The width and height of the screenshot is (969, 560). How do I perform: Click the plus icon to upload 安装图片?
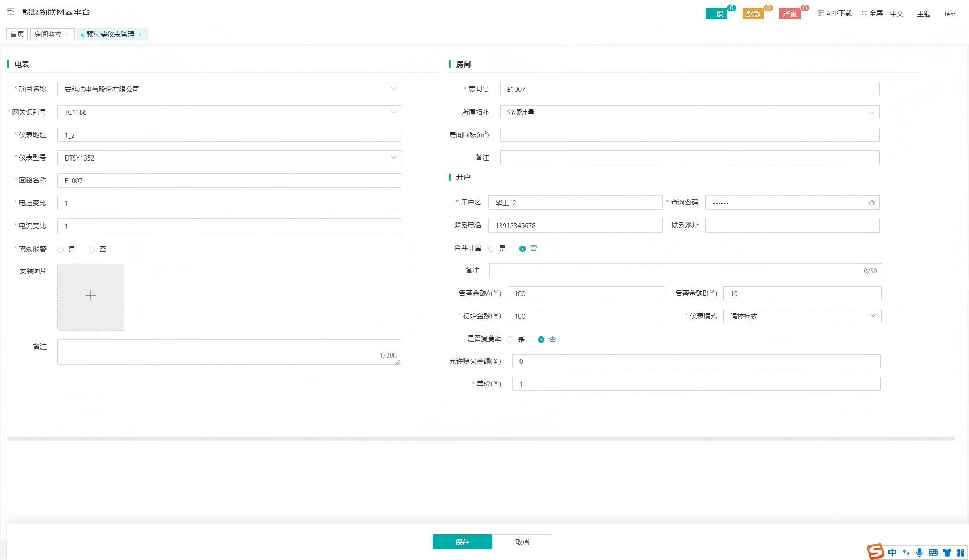(91, 297)
